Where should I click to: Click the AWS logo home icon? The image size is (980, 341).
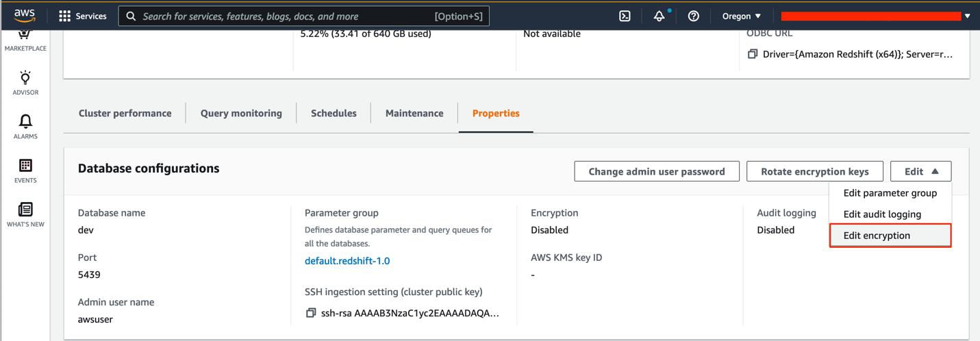(x=25, y=15)
